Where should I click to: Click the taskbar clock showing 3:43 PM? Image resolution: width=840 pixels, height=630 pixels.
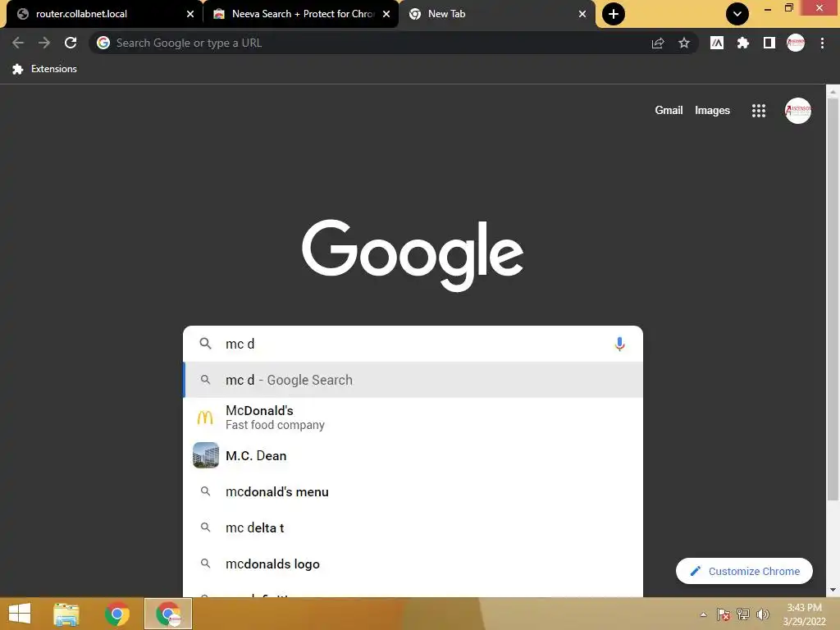(x=804, y=614)
